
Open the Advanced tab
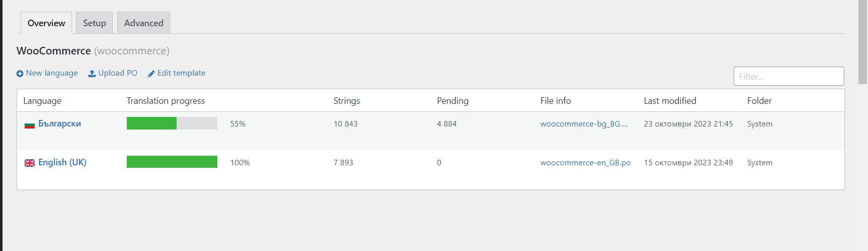click(x=144, y=23)
